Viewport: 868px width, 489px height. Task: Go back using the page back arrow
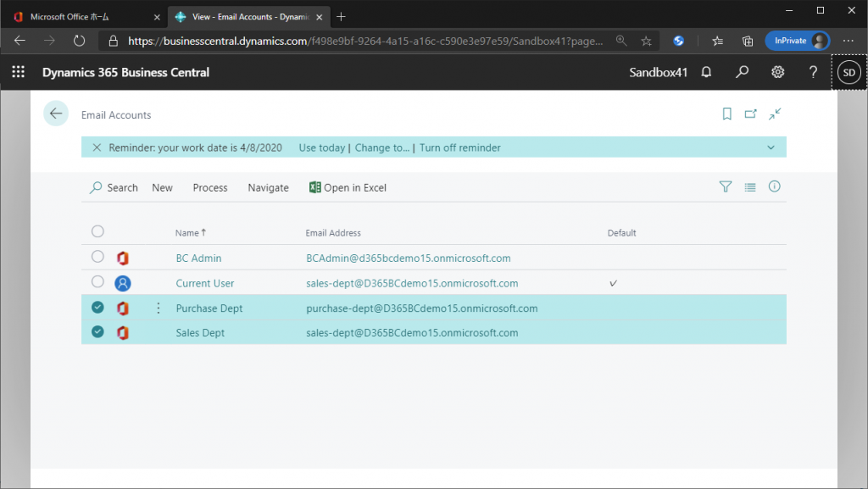[56, 114]
